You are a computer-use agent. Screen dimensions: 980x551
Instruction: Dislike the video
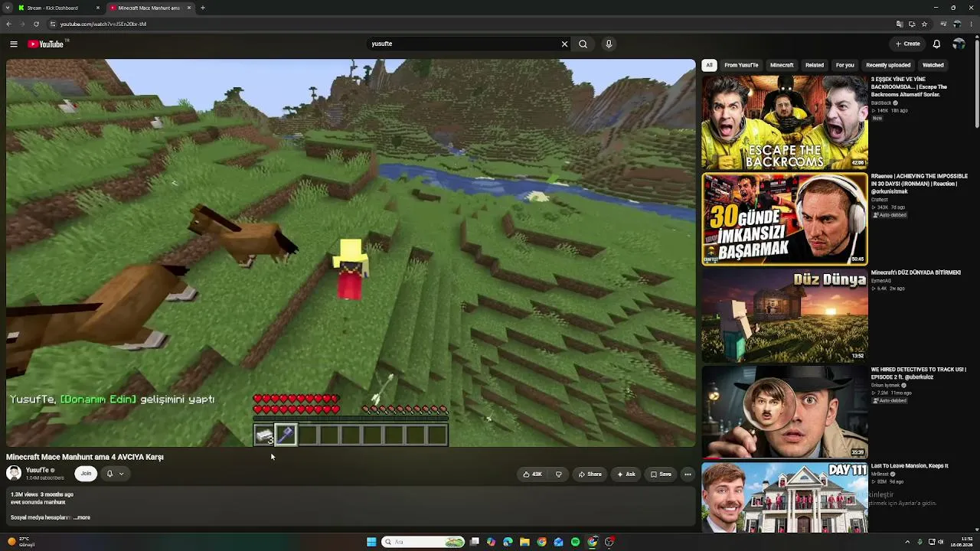558,474
